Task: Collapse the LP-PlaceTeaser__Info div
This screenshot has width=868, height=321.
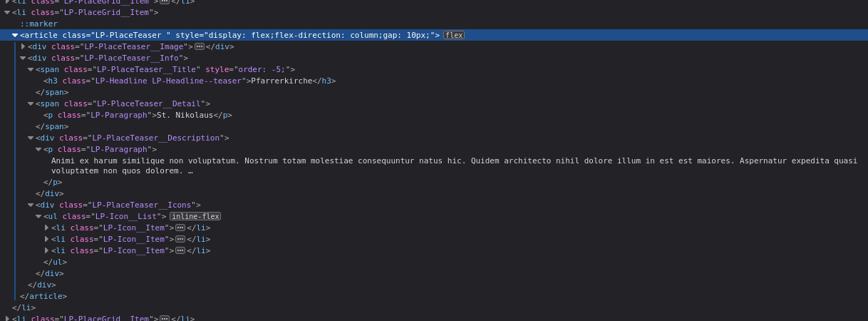Action: pos(23,58)
